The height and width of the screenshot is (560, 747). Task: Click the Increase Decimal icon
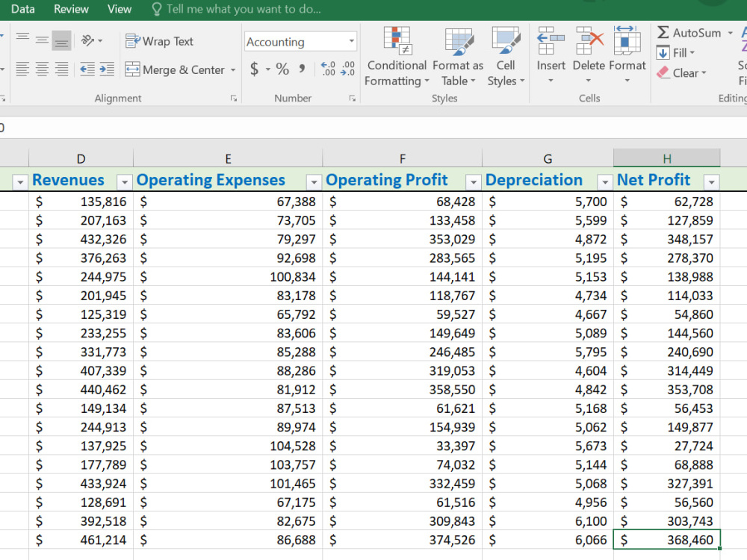328,69
